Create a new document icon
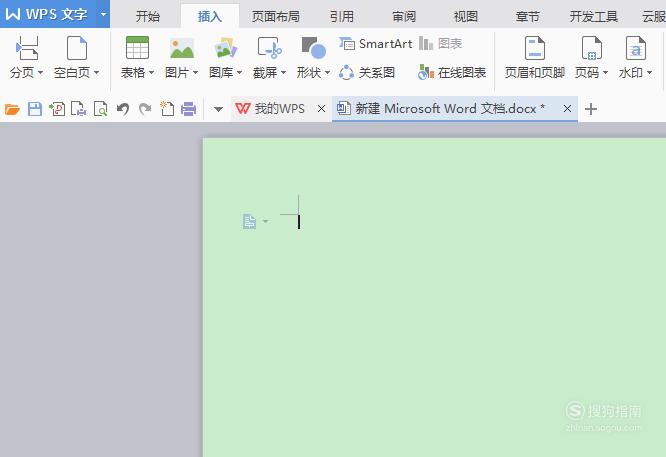This screenshot has width=666, height=457. coord(167,109)
